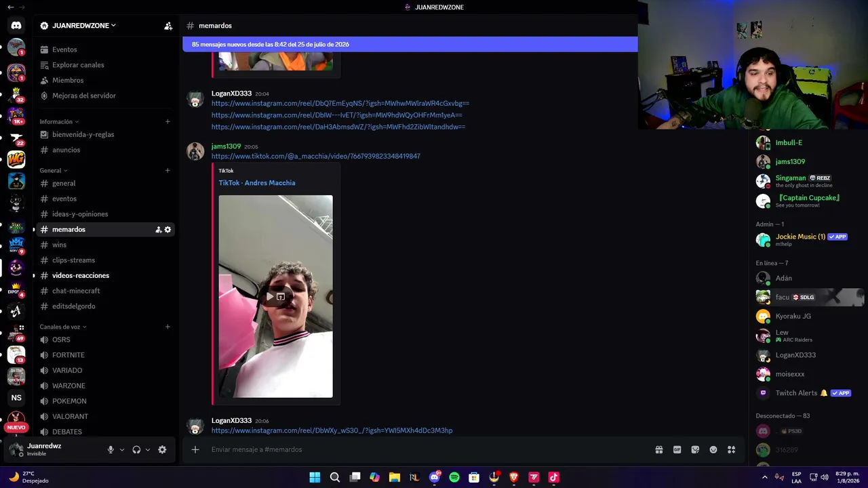The width and height of the screenshot is (868, 488).
Task: Invite people icon beside JUANREDWZONE server name
Action: 168,26
